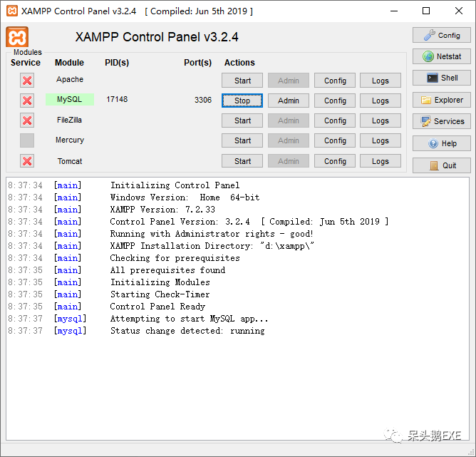Click the Quit button
This screenshot has height=457, width=476.
pos(441,165)
